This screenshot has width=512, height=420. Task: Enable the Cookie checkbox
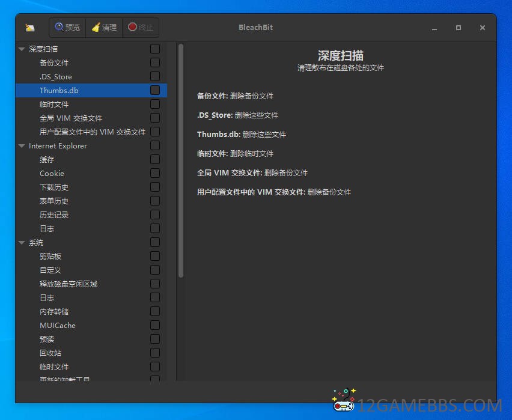(155, 173)
